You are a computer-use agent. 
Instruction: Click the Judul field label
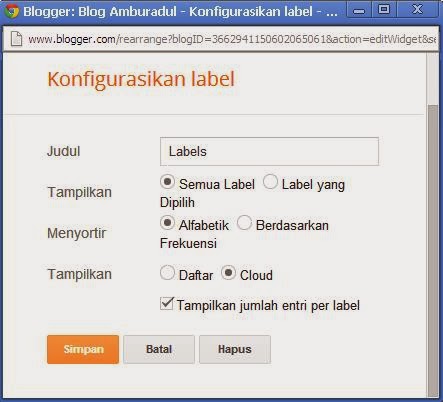(x=64, y=151)
